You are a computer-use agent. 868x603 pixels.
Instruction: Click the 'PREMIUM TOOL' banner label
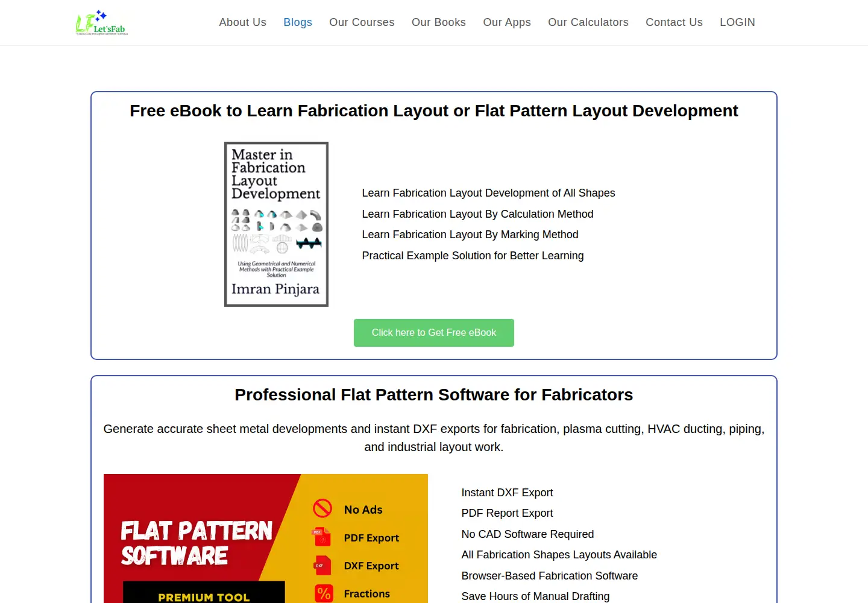click(x=204, y=597)
